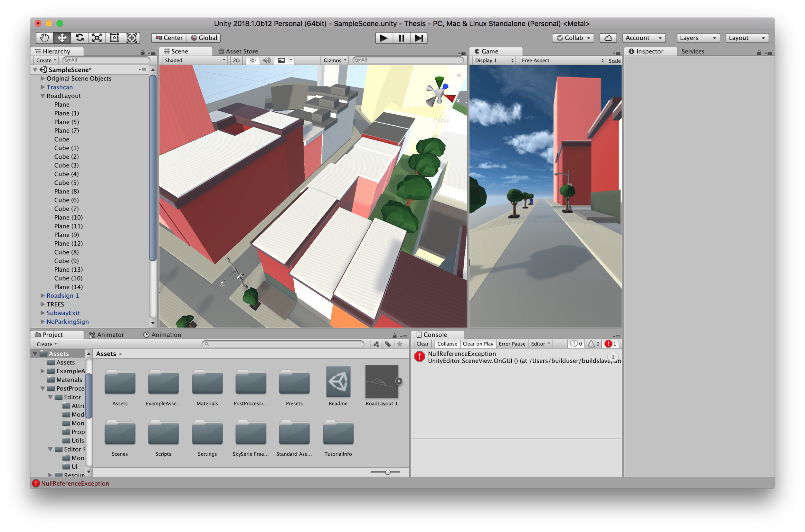Toggle warning messages count in Console
Viewport: 805px width, 532px height.
point(593,344)
